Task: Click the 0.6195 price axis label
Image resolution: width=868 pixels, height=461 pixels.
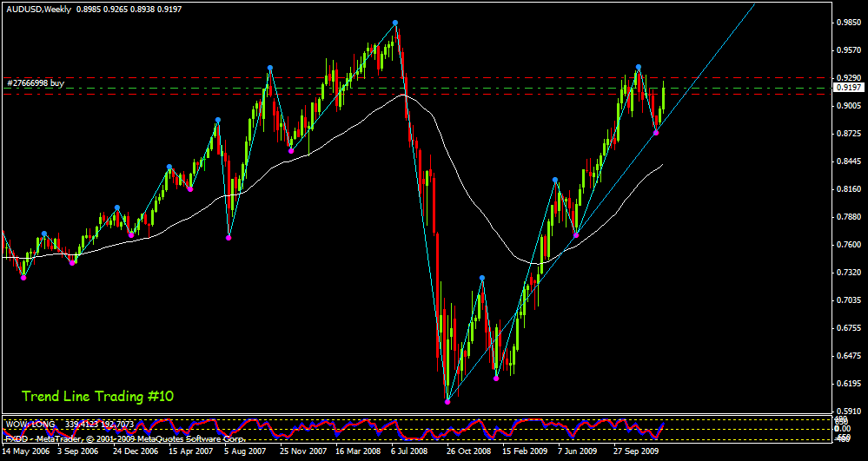Action: [847, 384]
